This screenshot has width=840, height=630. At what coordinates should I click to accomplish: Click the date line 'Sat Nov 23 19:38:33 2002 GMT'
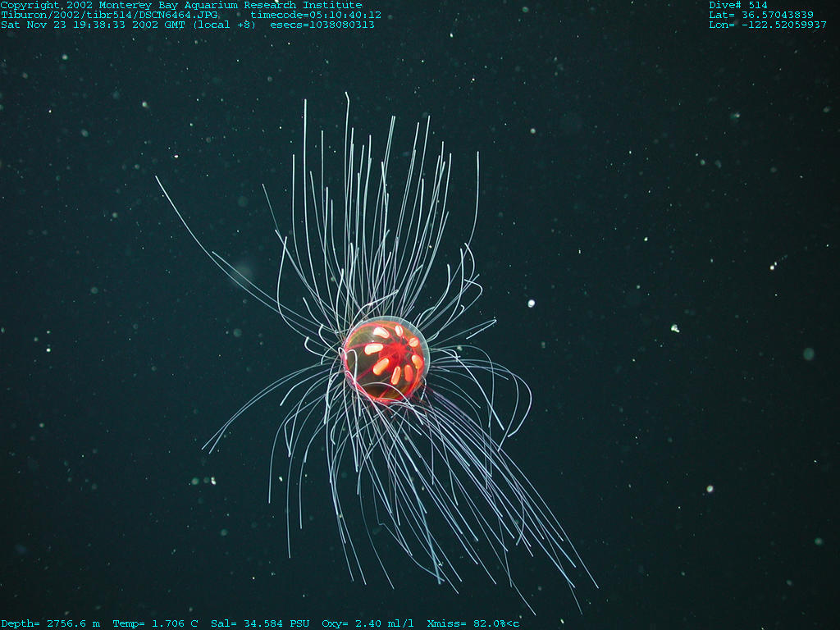pyautogui.click(x=93, y=25)
